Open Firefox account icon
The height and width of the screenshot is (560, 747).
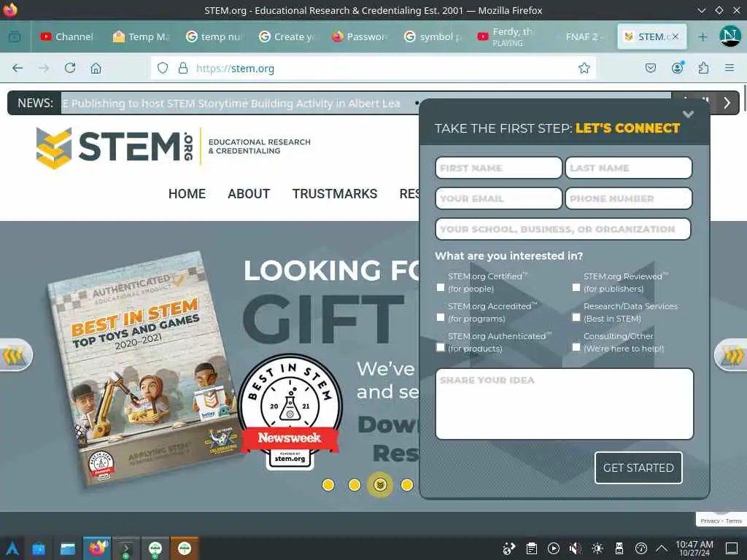coord(677,68)
